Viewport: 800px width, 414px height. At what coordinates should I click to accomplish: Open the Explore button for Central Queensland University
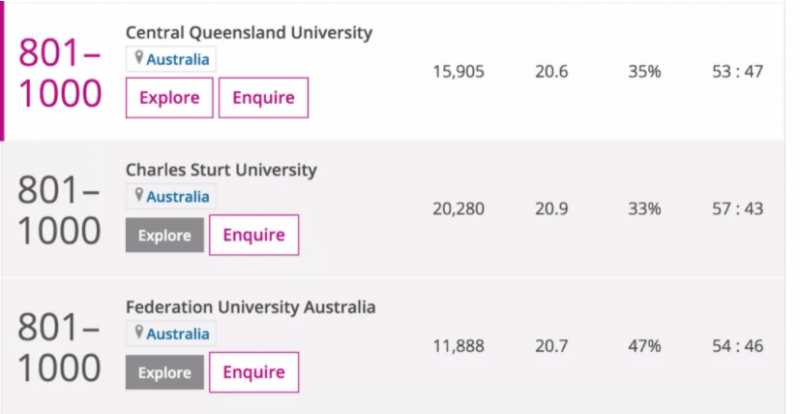click(x=169, y=98)
